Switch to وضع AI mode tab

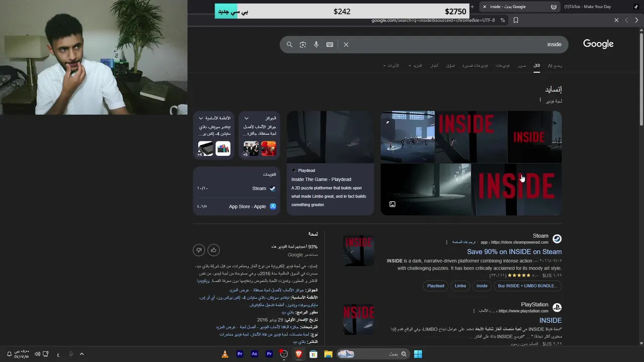coord(555,66)
